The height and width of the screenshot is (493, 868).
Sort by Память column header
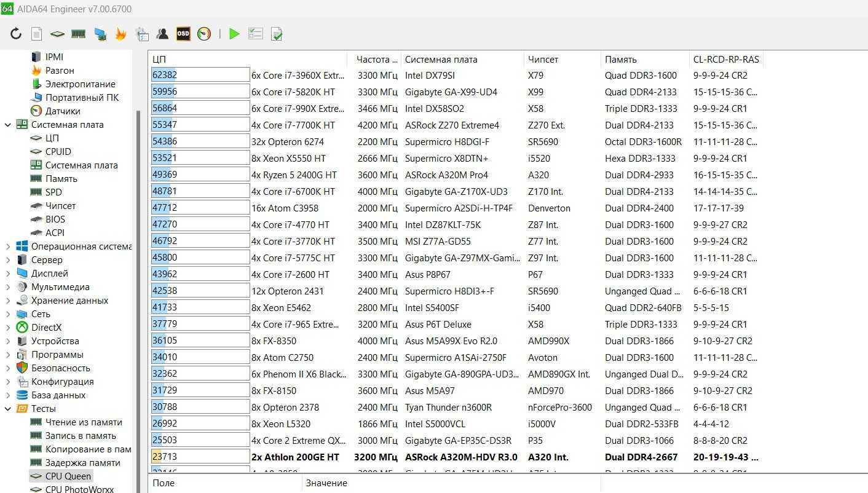[x=645, y=60]
